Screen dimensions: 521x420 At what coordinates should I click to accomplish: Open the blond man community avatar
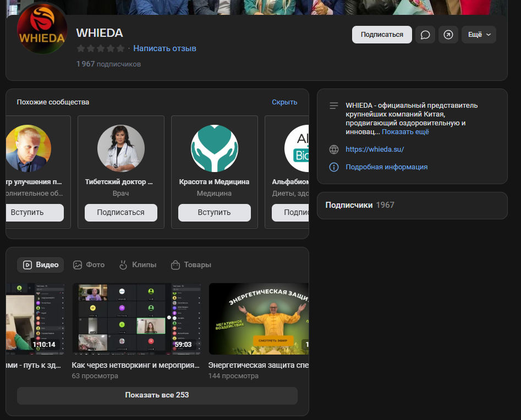click(28, 148)
